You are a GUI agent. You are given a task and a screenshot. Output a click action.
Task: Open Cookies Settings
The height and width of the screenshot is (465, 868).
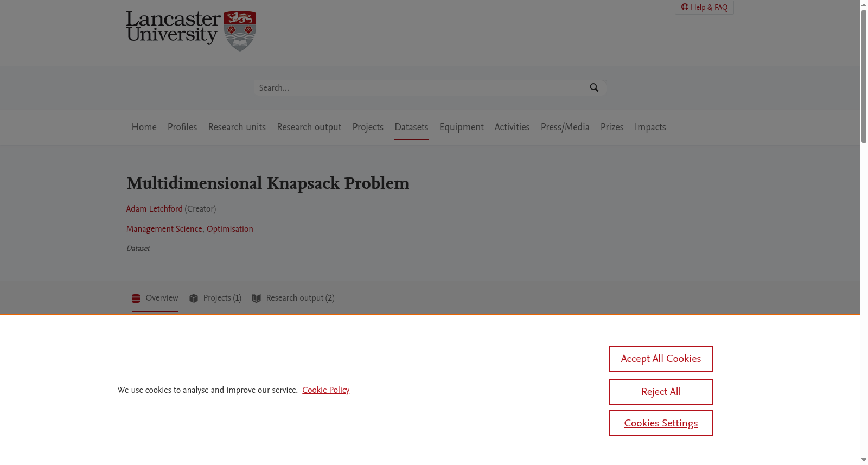coord(661,423)
